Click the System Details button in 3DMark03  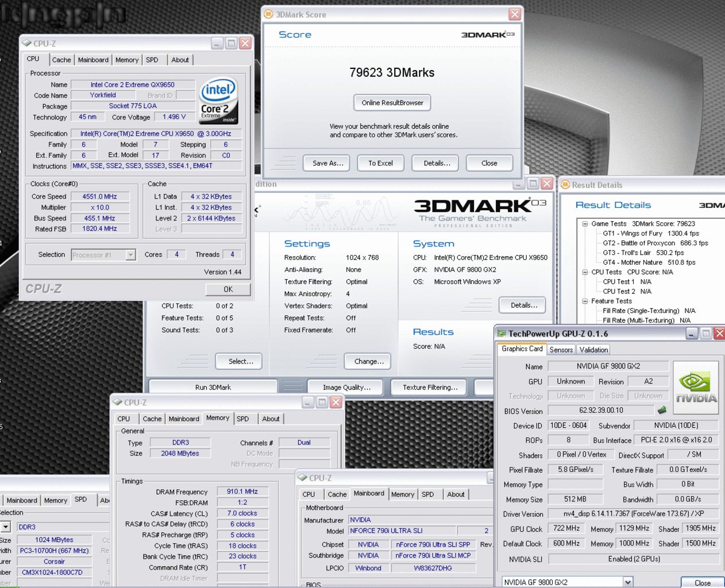point(523,305)
